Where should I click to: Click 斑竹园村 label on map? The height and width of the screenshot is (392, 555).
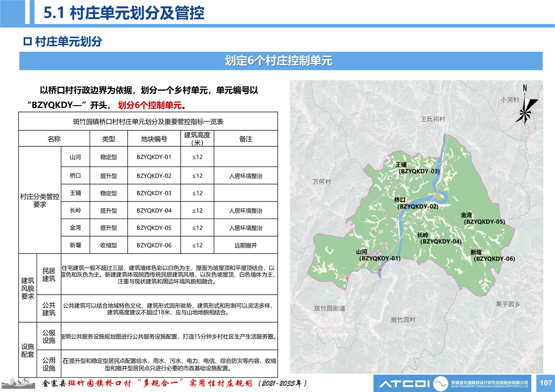coord(403,320)
